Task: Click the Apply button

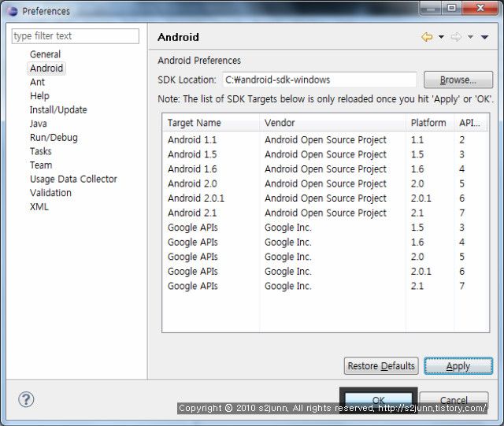Action: [458, 366]
